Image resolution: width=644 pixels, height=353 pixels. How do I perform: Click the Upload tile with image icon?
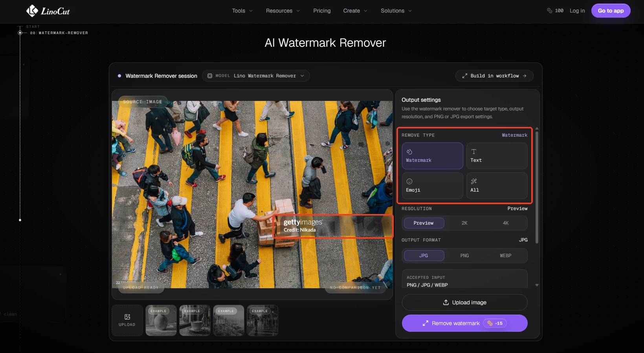click(x=127, y=320)
